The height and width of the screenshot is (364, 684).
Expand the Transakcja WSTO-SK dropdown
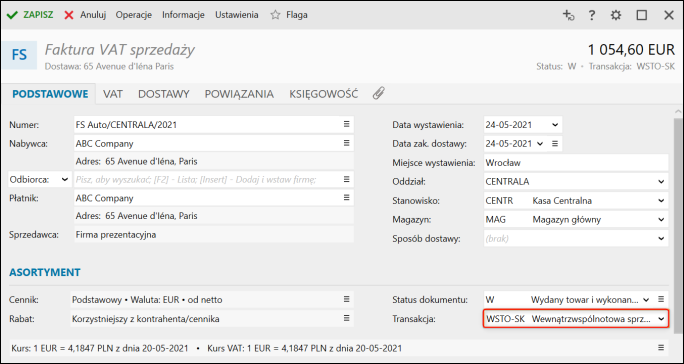(x=661, y=319)
